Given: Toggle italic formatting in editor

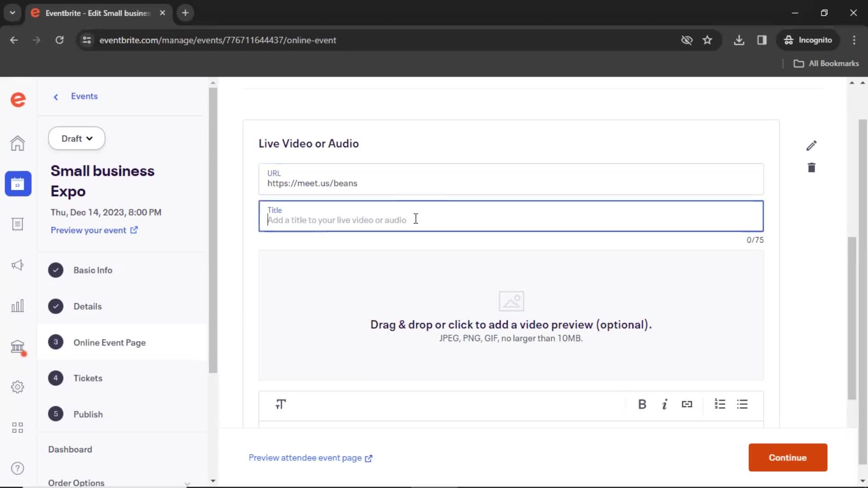Looking at the screenshot, I should 665,404.
